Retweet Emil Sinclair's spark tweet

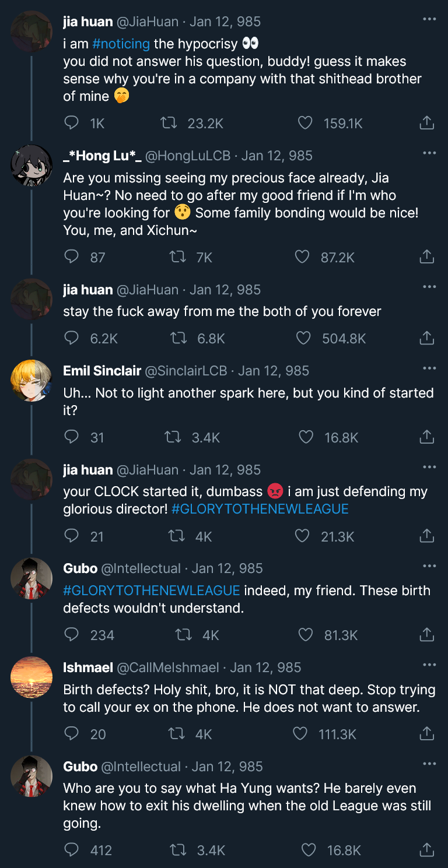click(x=174, y=437)
